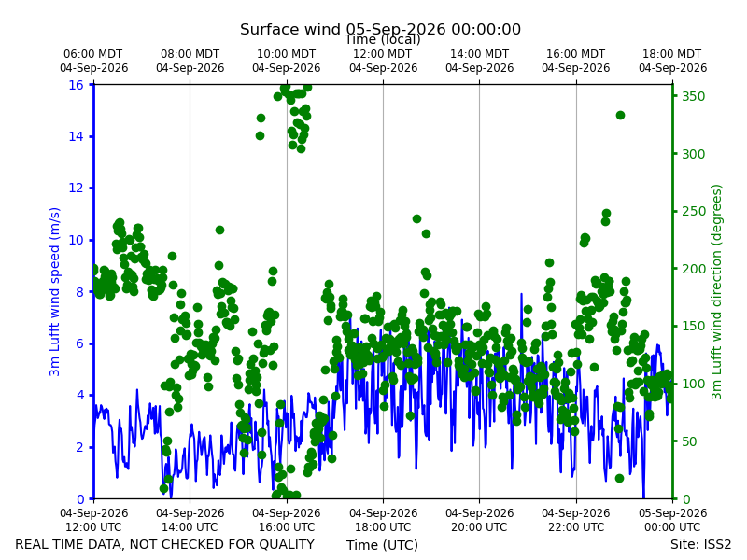747x560 pixels.
Task: Click the blue '3m Lufft wind speed (m/s)' label
Action: 54,291
